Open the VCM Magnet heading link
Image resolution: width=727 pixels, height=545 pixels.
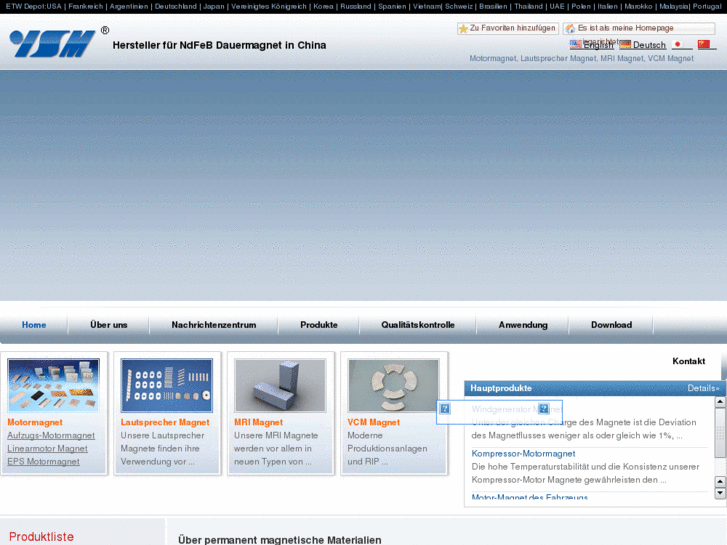[x=373, y=422]
